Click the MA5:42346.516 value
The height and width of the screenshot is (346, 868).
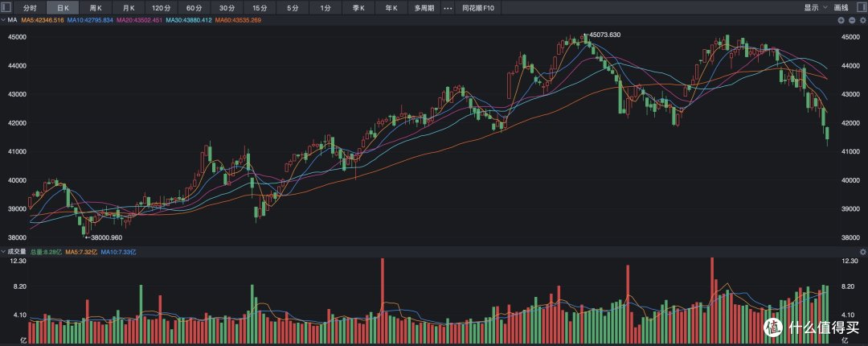pyautogui.click(x=42, y=20)
